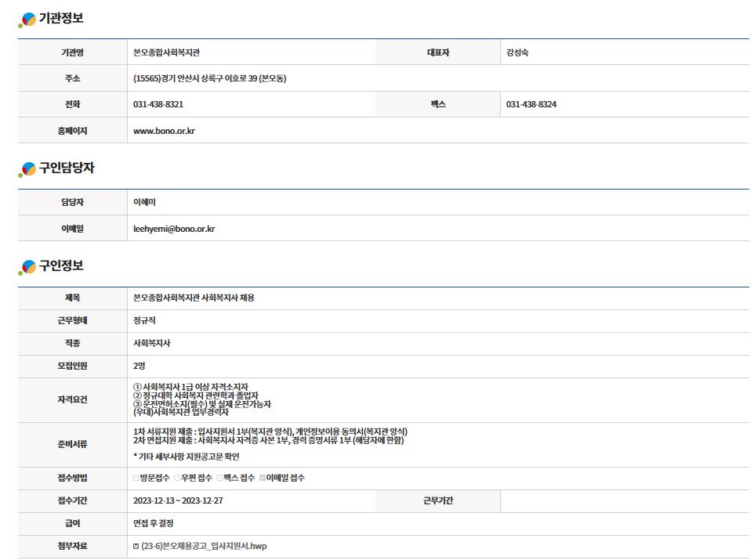Click the fax number 031-438-8324
Screen dimensions: 754x560
coord(531,104)
